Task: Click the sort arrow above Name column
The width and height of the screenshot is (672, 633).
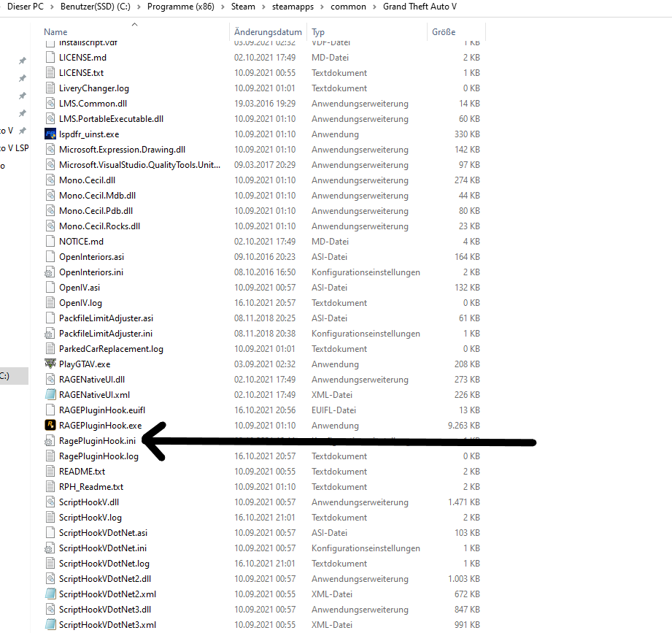Action: pos(134,24)
